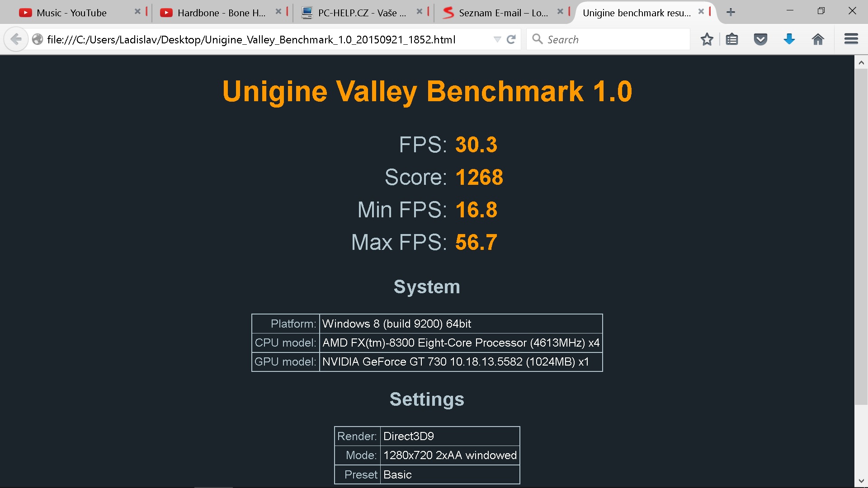Show bookmarks list icon
This screenshot has height=488, width=868.
732,39
